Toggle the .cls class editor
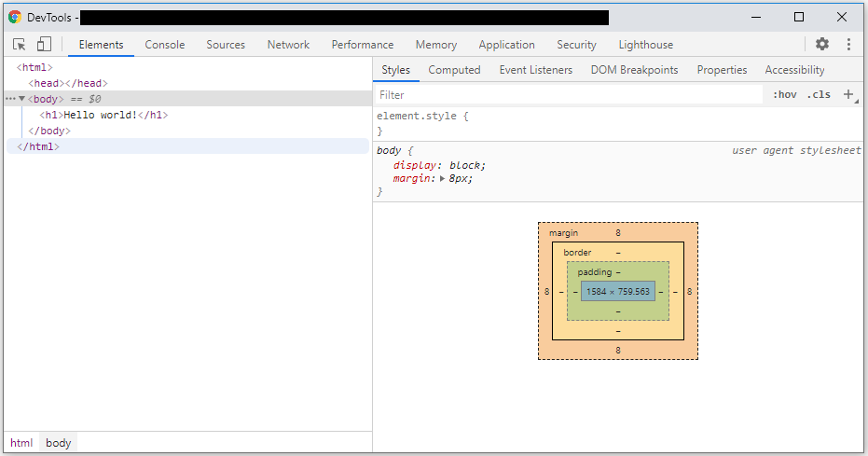 pos(819,94)
